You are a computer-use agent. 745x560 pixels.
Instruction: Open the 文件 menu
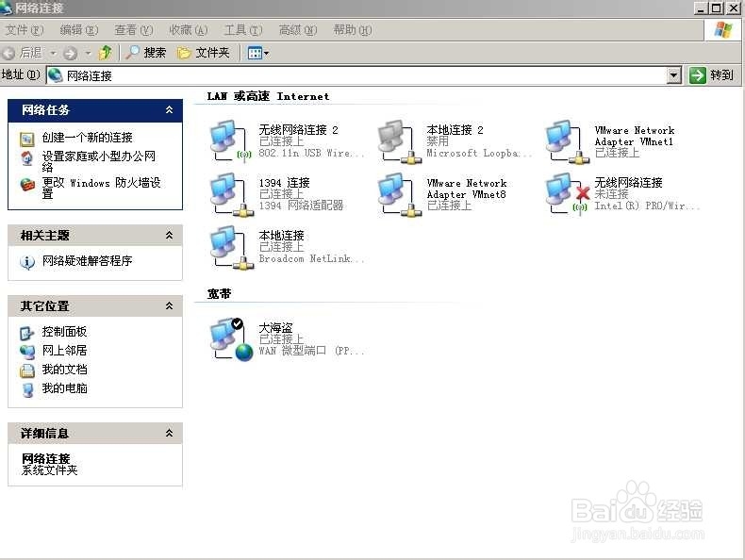pos(25,30)
